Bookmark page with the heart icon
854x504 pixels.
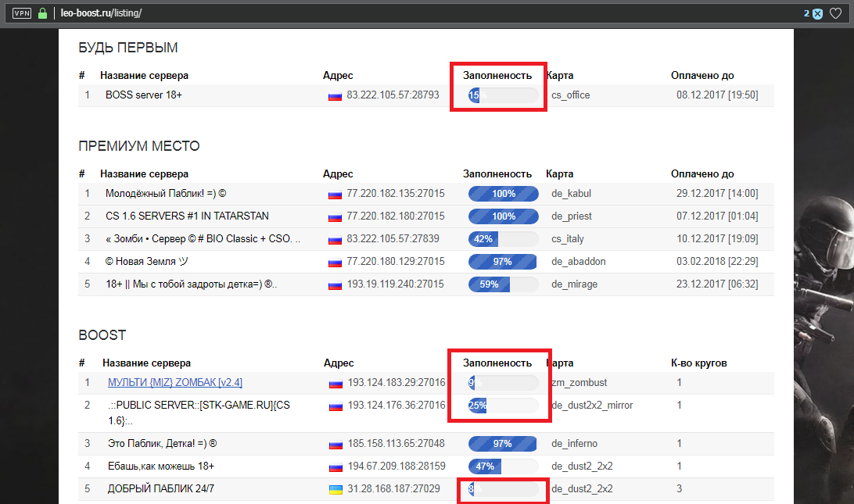point(835,13)
